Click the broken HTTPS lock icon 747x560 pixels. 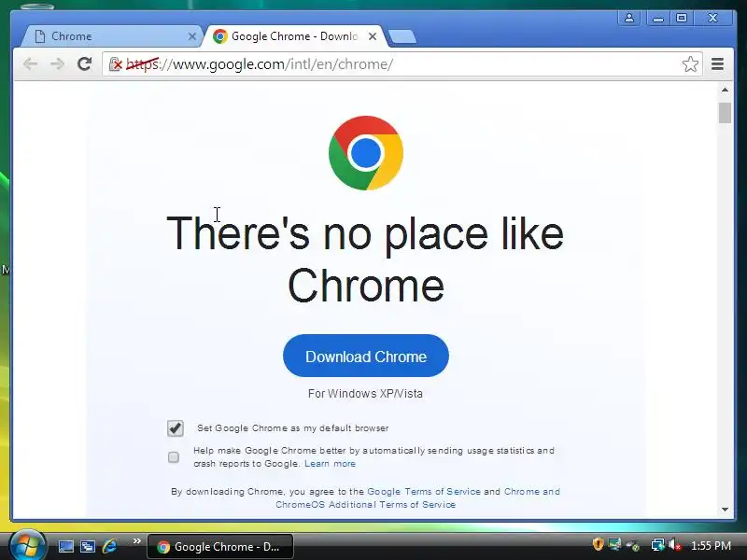pos(115,63)
